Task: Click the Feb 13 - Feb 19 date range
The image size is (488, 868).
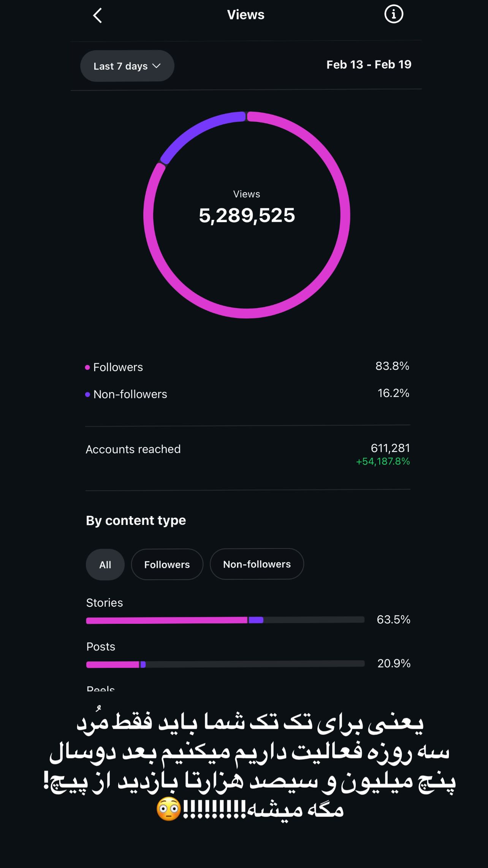Action: coord(369,65)
